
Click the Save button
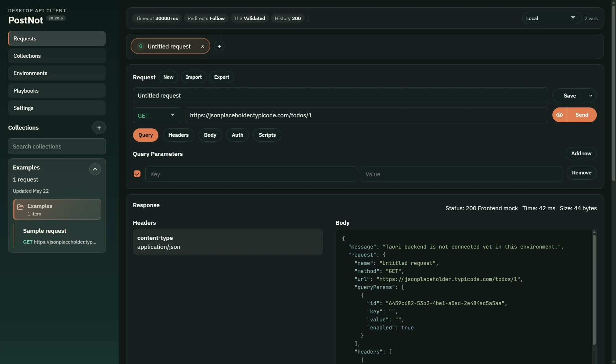tap(569, 96)
